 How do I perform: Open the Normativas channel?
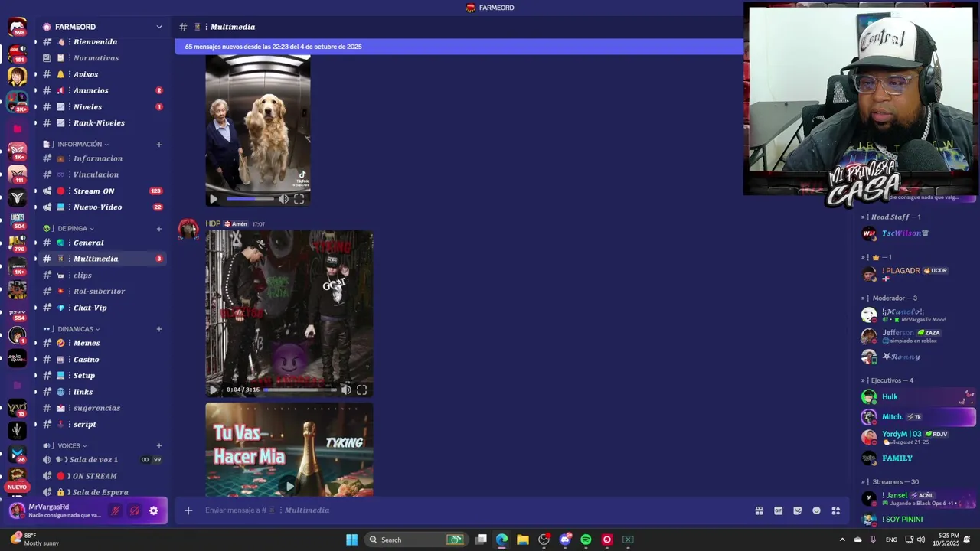tap(103, 58)
